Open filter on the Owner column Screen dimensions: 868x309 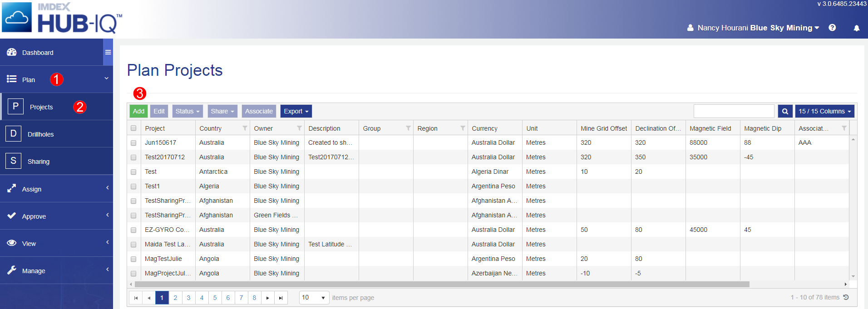pos(299,128)
